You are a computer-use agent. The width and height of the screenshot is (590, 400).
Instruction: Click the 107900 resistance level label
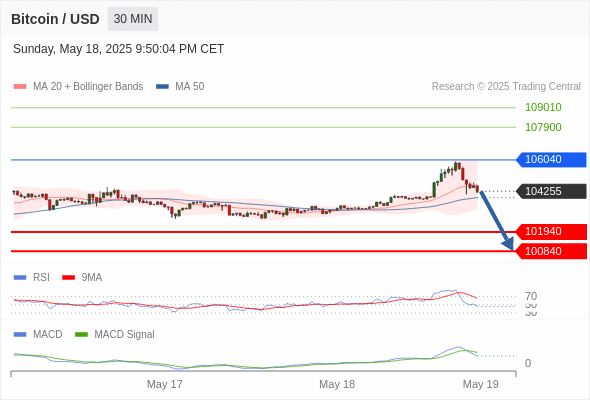[x=543, y=127]
